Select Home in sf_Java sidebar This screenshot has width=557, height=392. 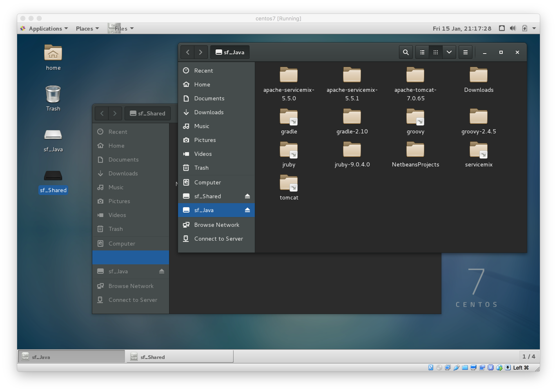(216, 84)
